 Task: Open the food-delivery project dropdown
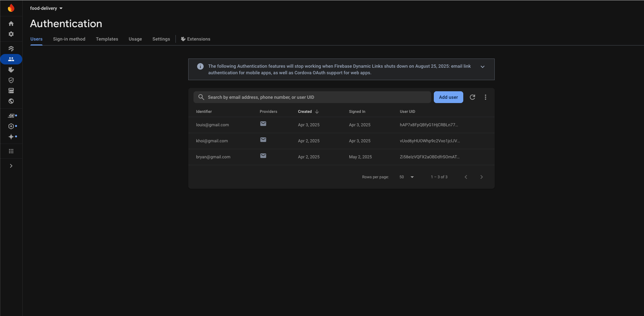click(46, 8)
